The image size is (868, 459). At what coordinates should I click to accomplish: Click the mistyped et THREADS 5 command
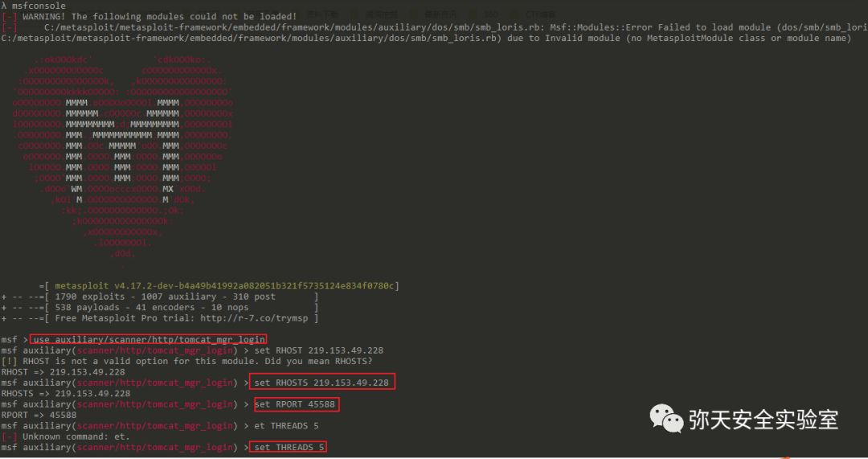pyautogui.click(x=286, y=426)
